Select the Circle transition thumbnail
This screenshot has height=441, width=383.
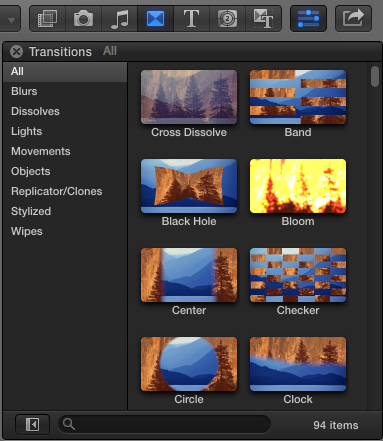(x=189, y=364)
